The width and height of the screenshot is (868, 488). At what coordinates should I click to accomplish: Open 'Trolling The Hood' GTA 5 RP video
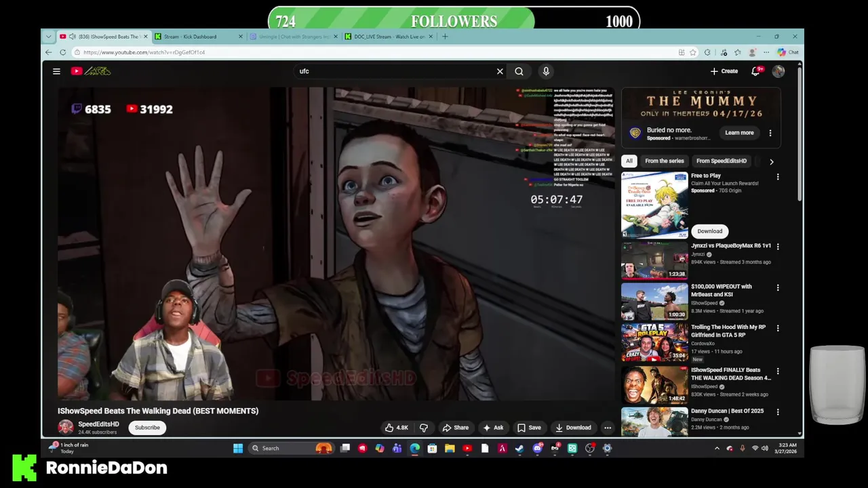(x=728, y=331)
